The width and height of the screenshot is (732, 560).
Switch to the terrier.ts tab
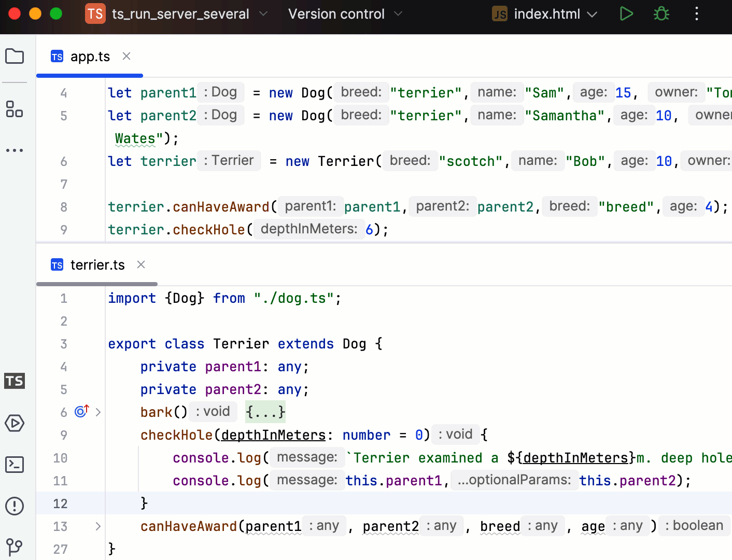(97, 265)
